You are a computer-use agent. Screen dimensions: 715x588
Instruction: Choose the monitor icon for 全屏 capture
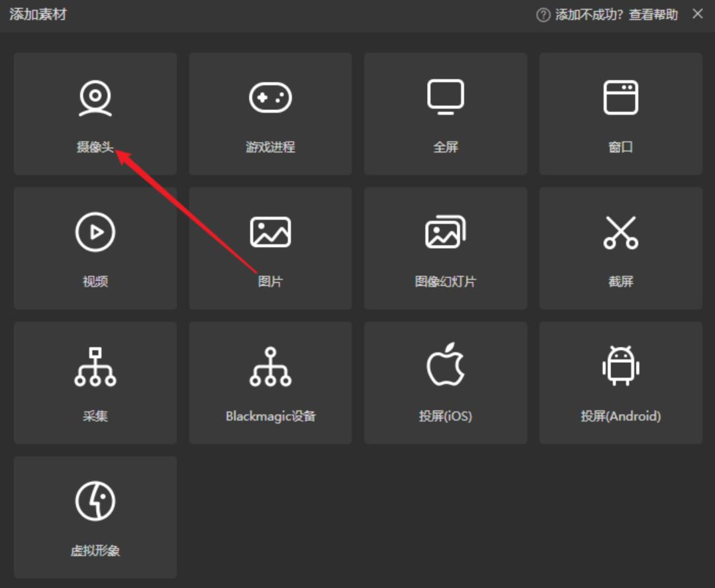click(446, 97)
